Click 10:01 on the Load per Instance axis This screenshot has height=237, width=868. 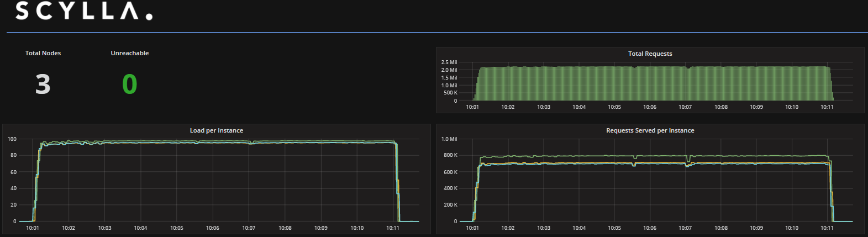point(33,228)
